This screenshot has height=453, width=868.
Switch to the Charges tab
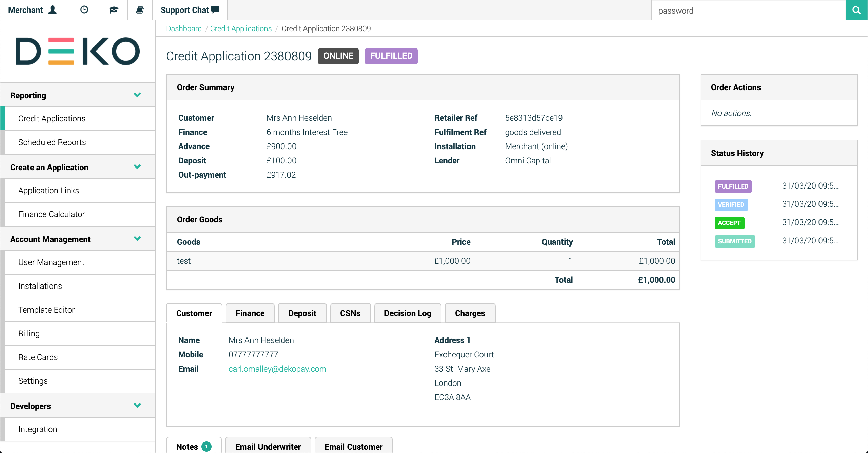[x=470, y=313]
